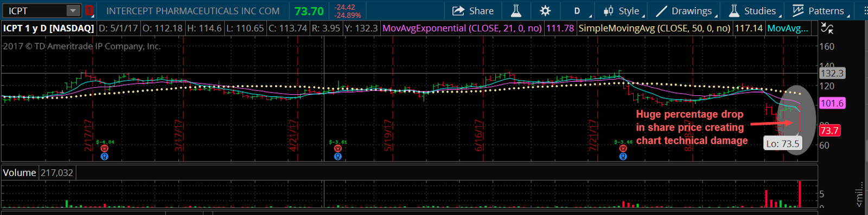Click the Share button

pos(473,11)
